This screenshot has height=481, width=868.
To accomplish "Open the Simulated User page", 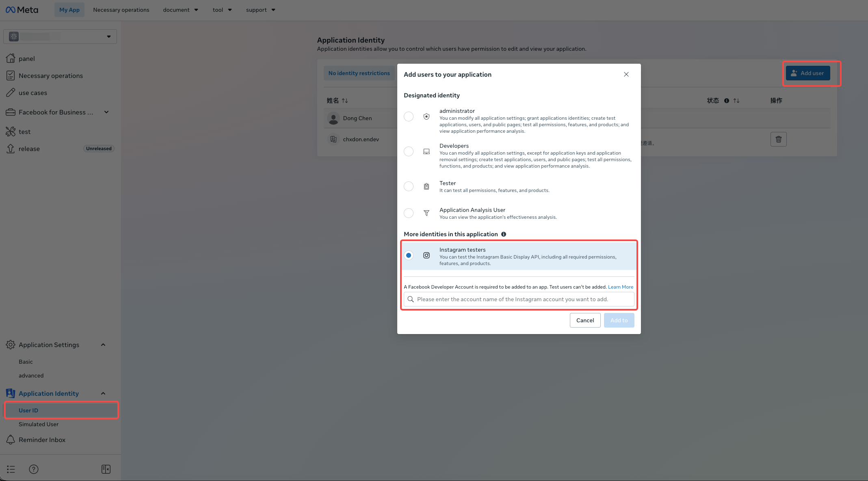I will [x=39, y=424].
